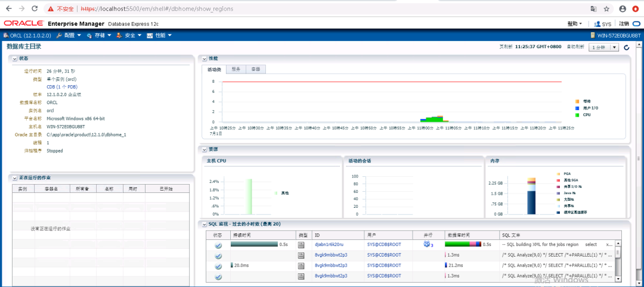Sort by the 数据库时间 column header
644x287 pixels.
tap(472, 235)
